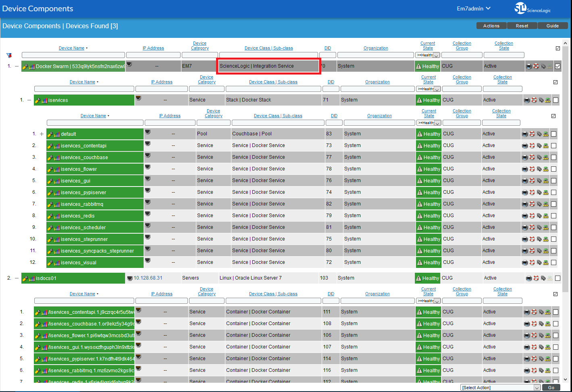Click the tag icon for iservices_scheduler
Screen dimensions: 572x392
click(x=539, y=228)
